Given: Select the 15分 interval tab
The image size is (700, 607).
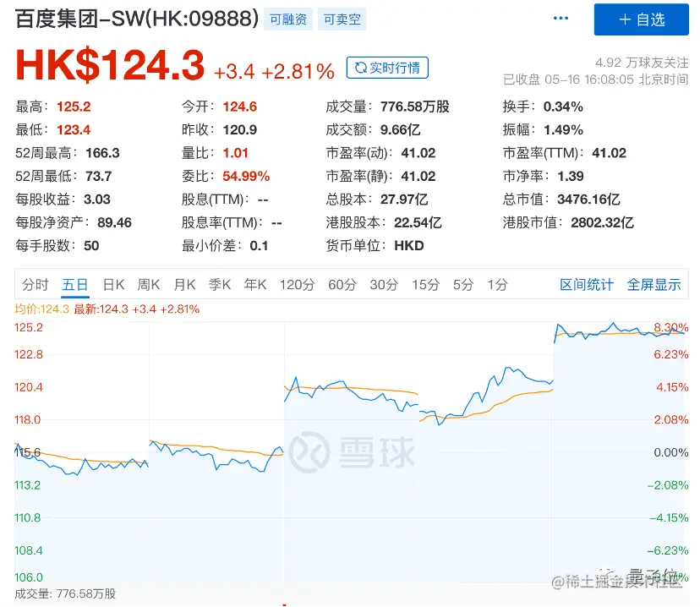Looking at the screenshot, I should [x=422, y=285].
